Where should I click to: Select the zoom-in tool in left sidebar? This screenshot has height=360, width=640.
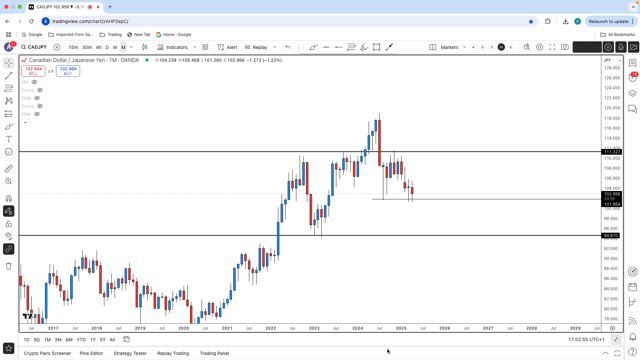coord(9,181)
